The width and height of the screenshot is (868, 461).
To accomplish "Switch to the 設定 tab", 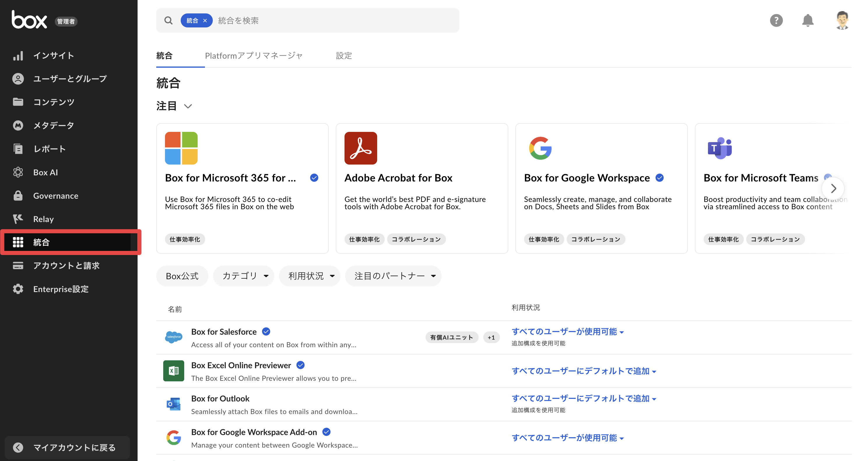I will pos(344,56).
